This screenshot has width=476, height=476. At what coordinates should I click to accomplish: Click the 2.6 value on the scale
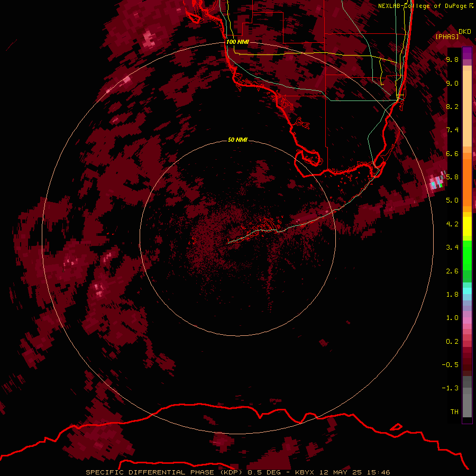pos(452,271)
